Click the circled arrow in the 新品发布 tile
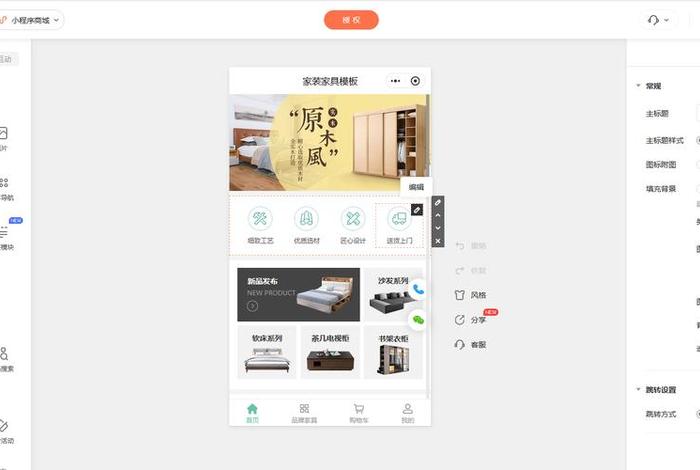 point(252,306)
